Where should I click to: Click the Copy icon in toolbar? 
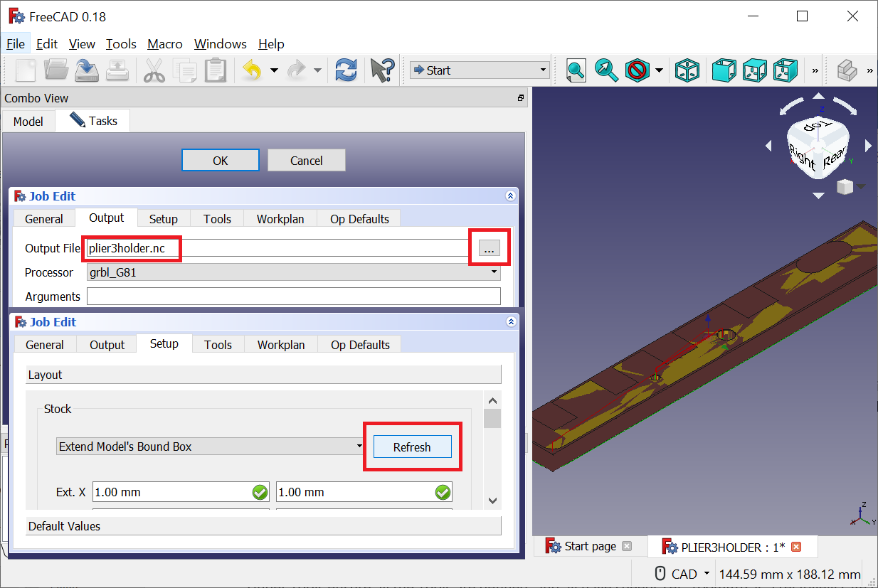point(186,70)
